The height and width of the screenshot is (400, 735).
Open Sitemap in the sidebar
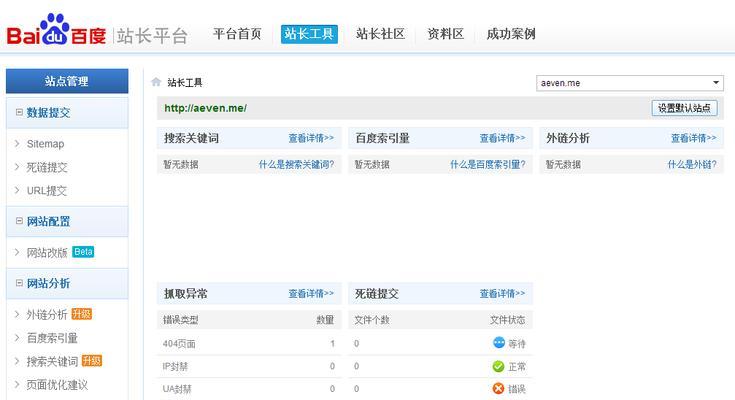[45, 143]
